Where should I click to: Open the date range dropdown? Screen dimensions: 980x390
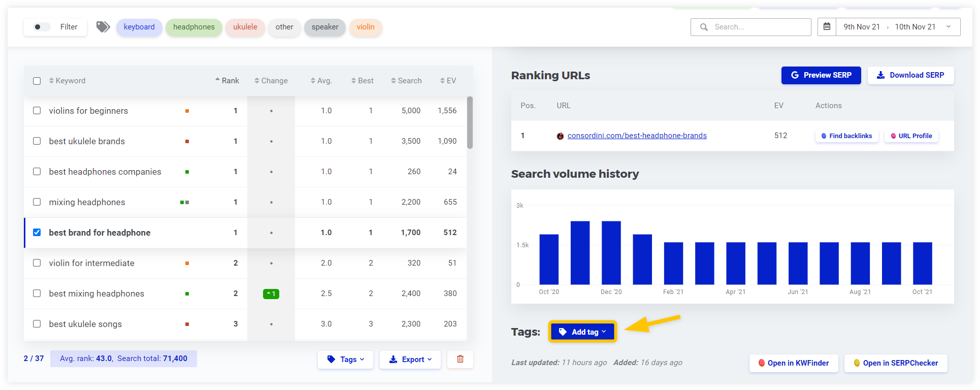[948, 27]
